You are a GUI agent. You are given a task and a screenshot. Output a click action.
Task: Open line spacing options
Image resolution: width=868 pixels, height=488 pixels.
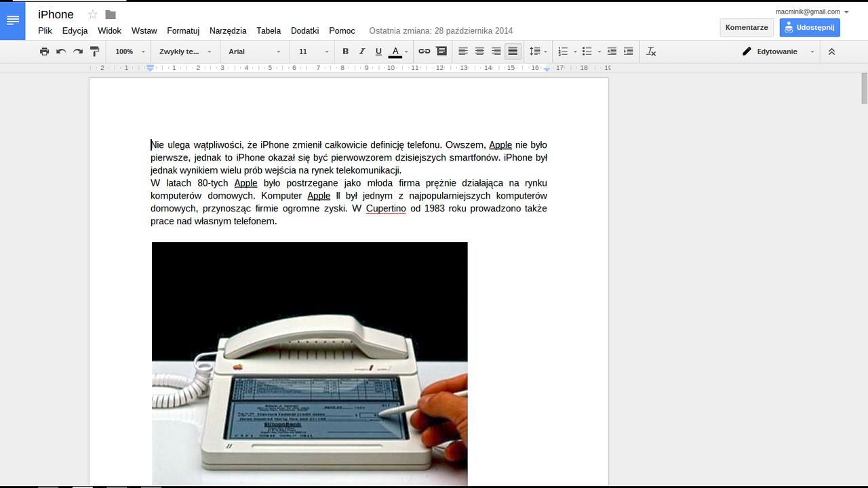(538, 52)
